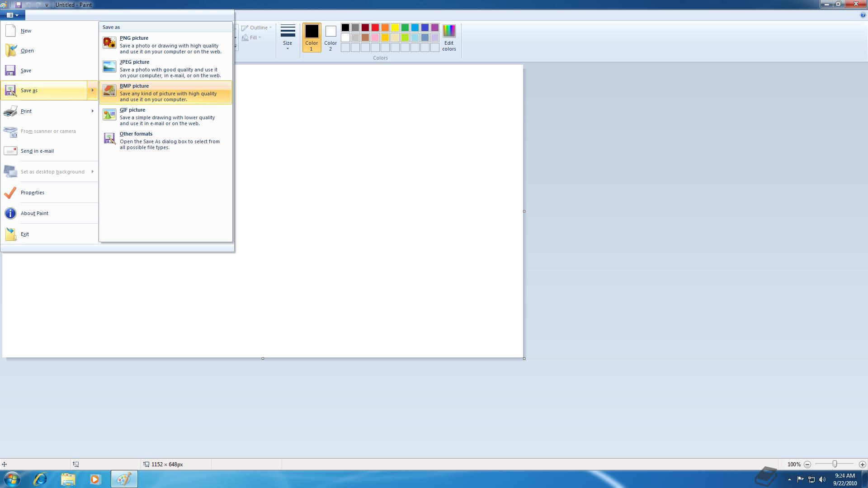Image resolution: width=868 pixels, height=488 pixels.
Task: Click the taskbar clock showing 9:24 AM
Action: point(845,479)
